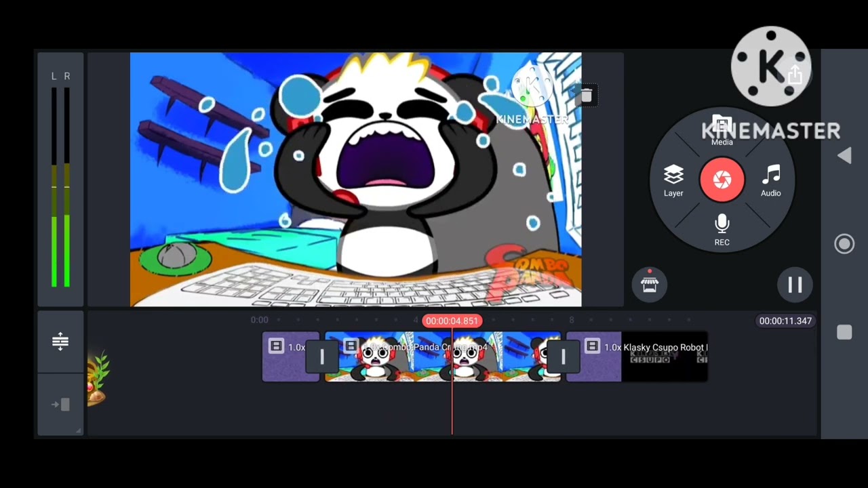Select the Klasky Csupo Robot clip
The image size is (868, 488).
637,357
